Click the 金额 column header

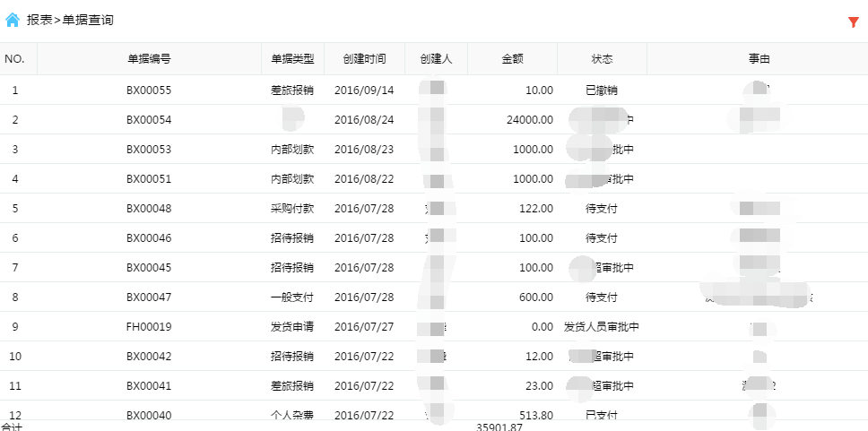512,59
